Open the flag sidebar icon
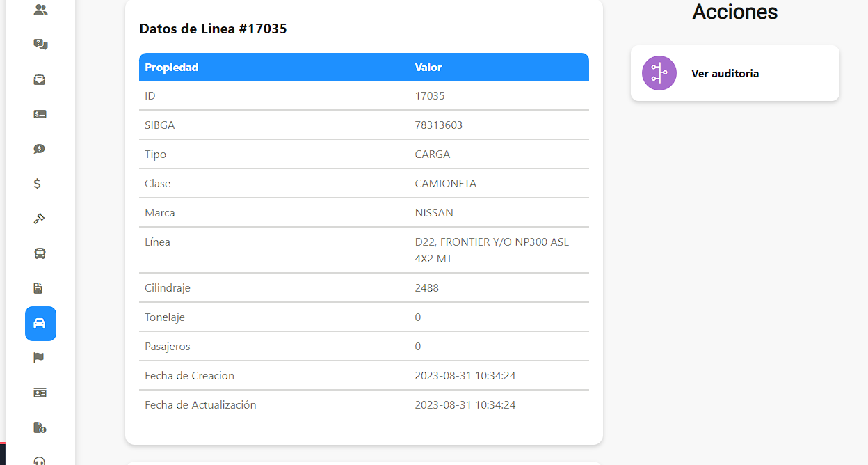The image size is (868, 465). click(39, 358)
